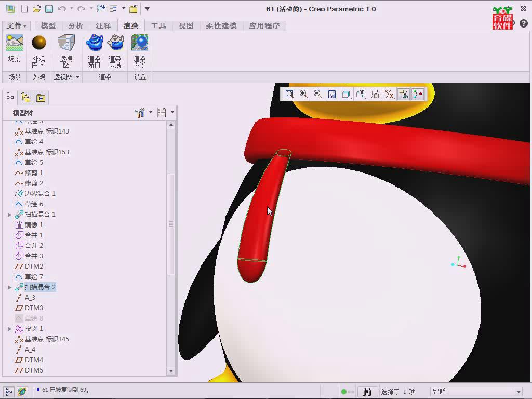
Task: Regenerate the model from quick access toolbar
Action: [101, 9]
